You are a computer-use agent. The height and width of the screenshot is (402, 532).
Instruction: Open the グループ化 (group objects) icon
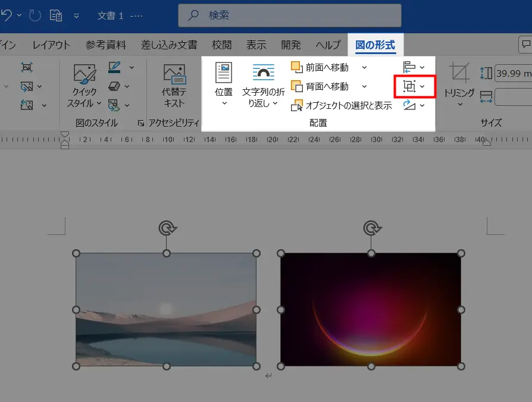click(409, 87)
